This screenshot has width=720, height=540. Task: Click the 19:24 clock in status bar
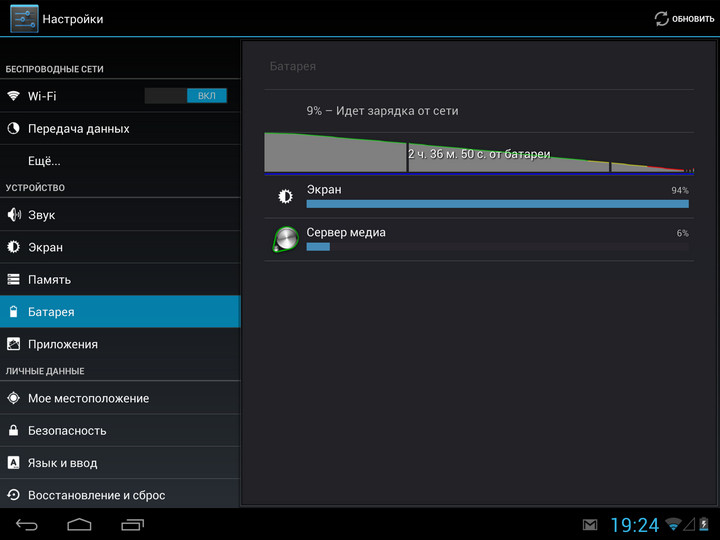coord(634,525)
